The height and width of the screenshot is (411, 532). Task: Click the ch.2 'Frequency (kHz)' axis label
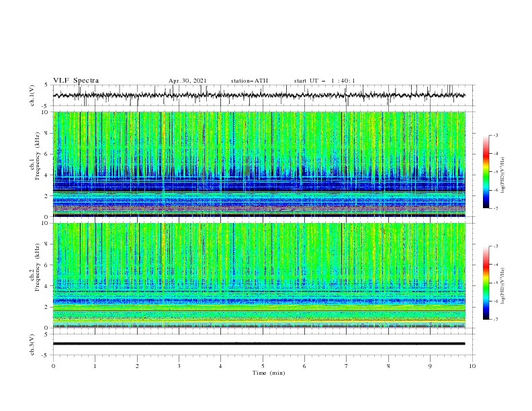pos(38,267)
